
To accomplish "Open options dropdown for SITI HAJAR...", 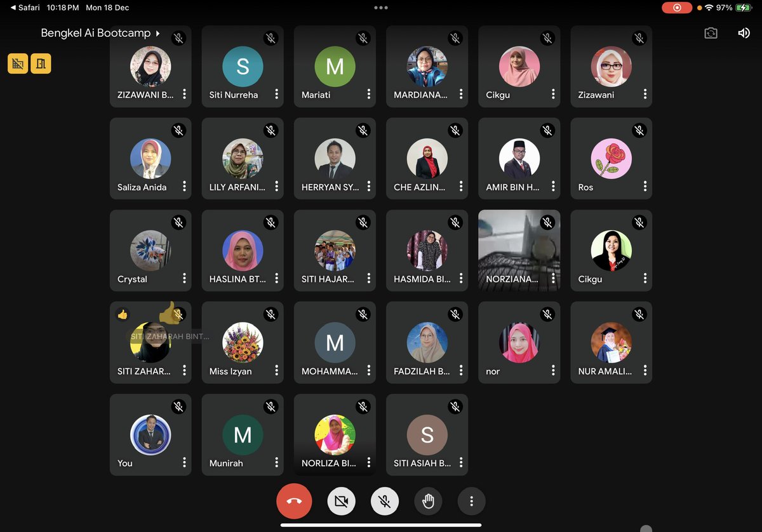I will pos(369,279).
